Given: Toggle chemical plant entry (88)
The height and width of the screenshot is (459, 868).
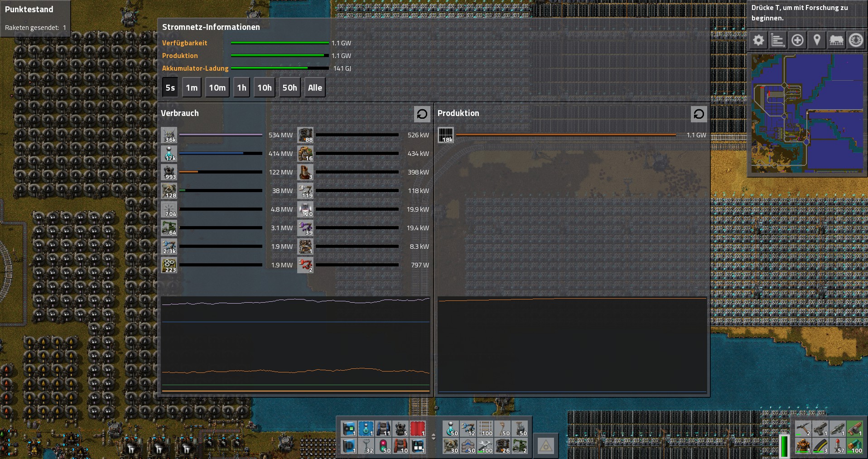Looking at the screenshot, I should (x=305, y=135).
